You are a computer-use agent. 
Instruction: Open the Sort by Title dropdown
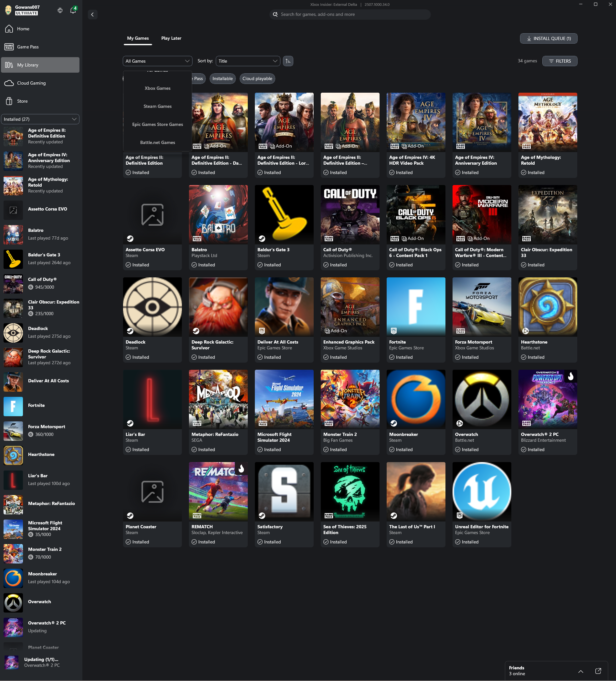pyautogui.click(x=248, y=61)
